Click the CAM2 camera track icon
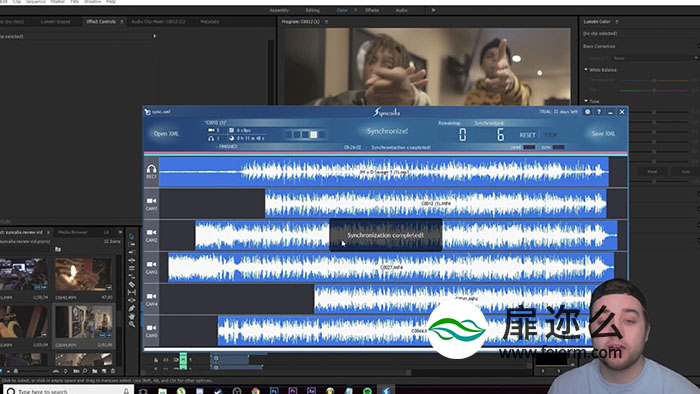This screenshot has width=700, height=394. click(x=151, y=232)
